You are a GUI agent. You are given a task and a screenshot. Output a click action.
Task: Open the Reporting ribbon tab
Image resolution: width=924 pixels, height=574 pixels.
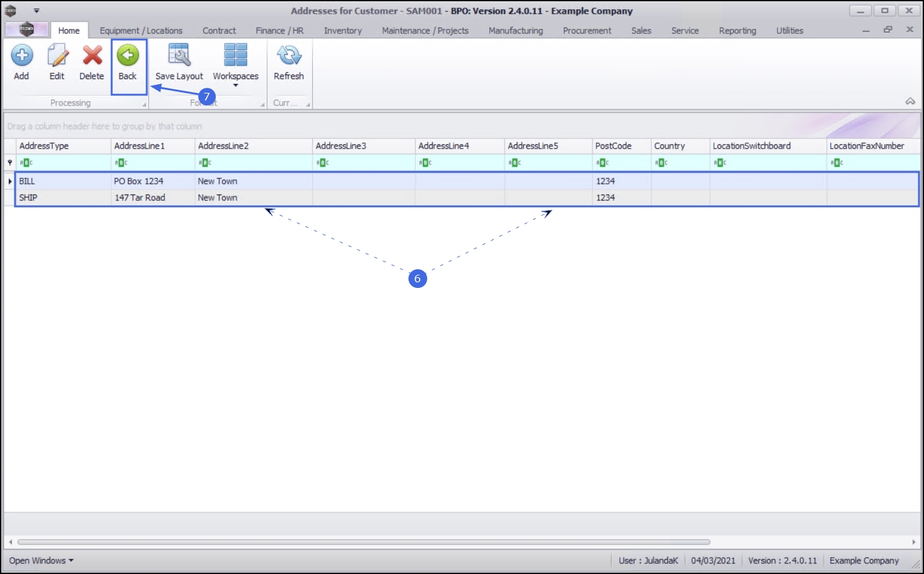pyautogui.click(x=738, y=31)
